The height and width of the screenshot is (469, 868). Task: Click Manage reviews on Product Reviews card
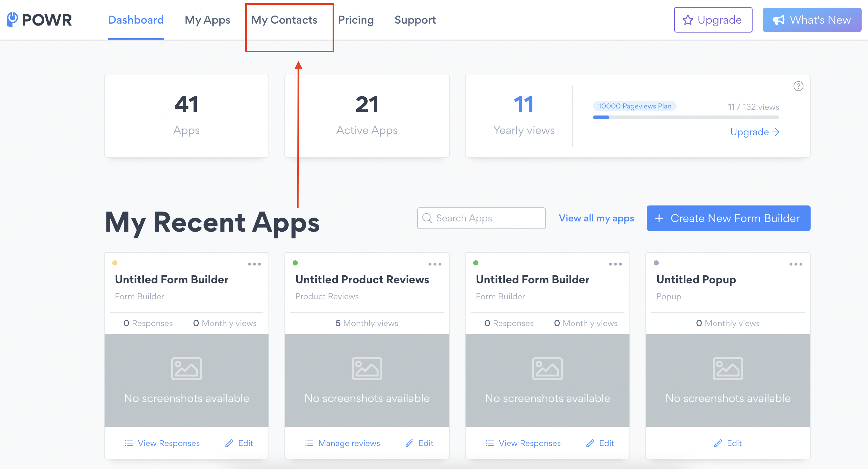pyautogui.click(x=343, y=443)
